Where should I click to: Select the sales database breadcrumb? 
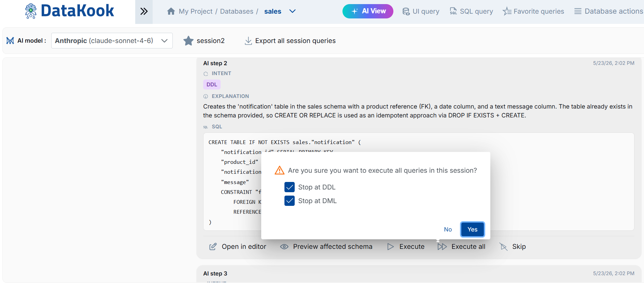(x=273, y=11)
